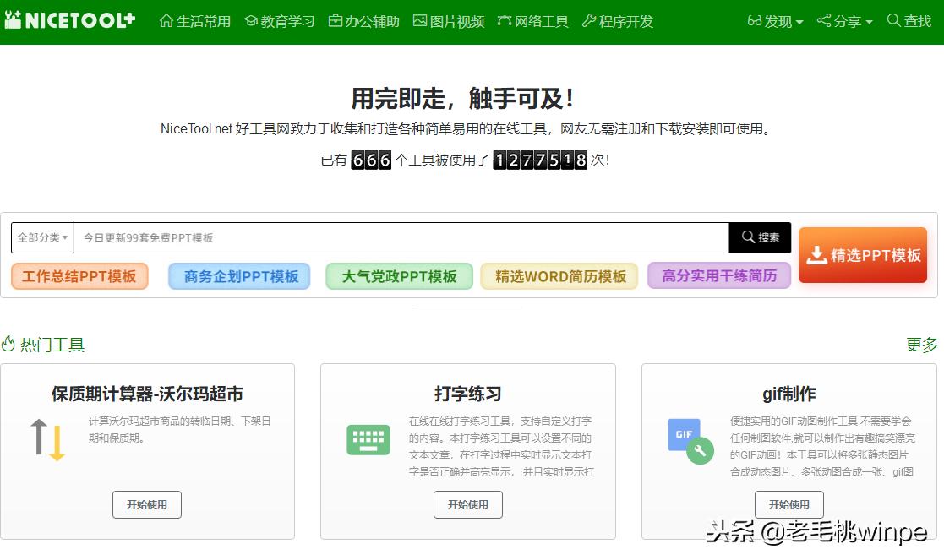Click the icon beside 网络工具 in the navbar

coord(504,20)
